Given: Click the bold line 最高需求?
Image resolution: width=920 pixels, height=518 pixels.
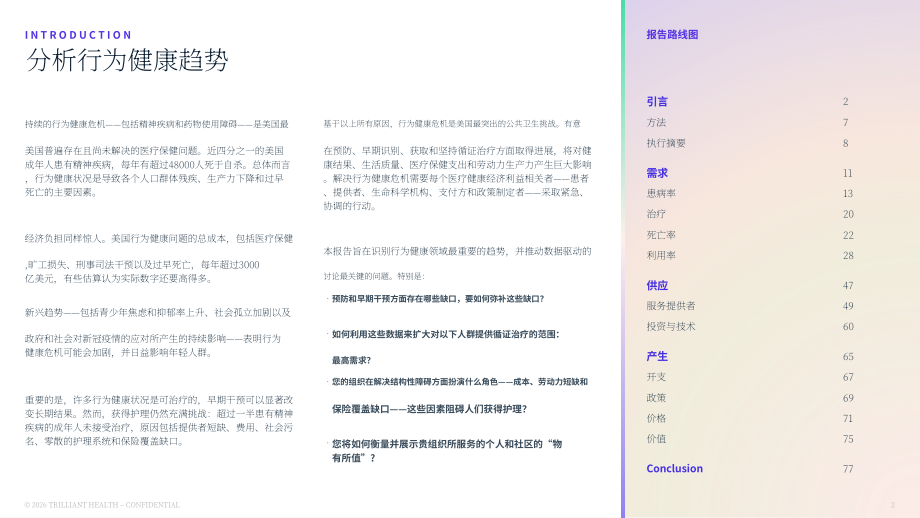Looking at the screenshot, I should [x=351, y=360].
